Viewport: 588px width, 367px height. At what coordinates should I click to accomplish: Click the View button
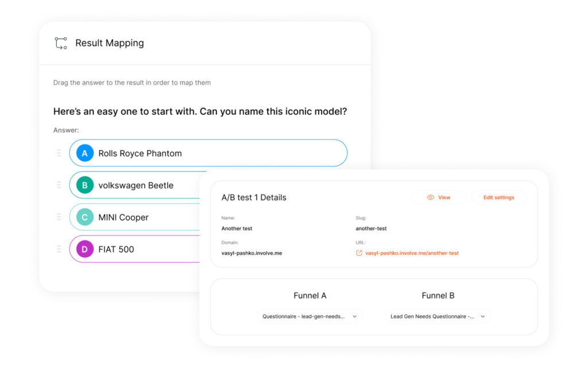coord(439,197)
